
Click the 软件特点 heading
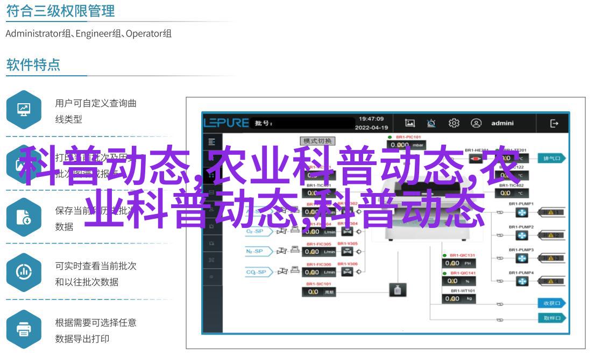point(33,65)
